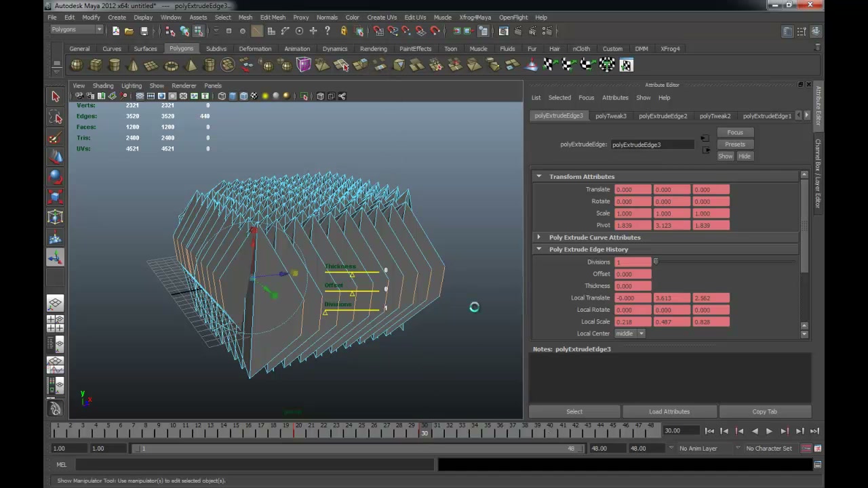Open render view clapperboard icon
The height and width of the screenshot is (488, 868).
(x=504, y=31)
